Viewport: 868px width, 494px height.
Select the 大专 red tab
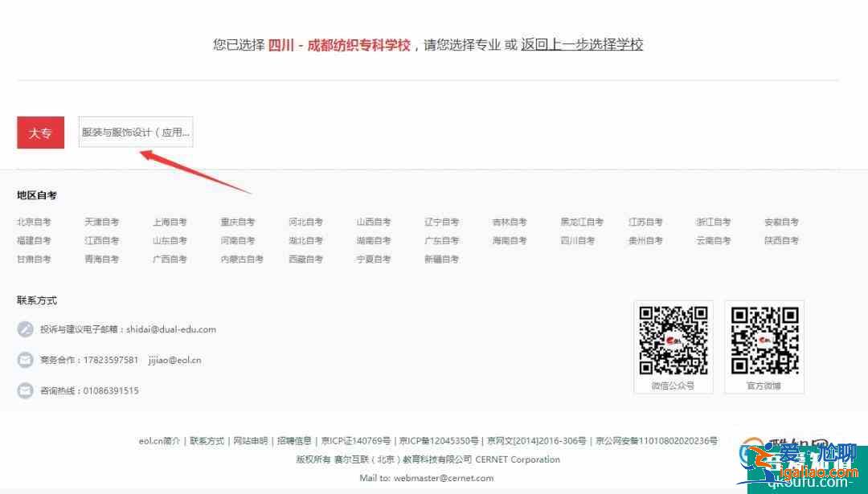(40, 133)
